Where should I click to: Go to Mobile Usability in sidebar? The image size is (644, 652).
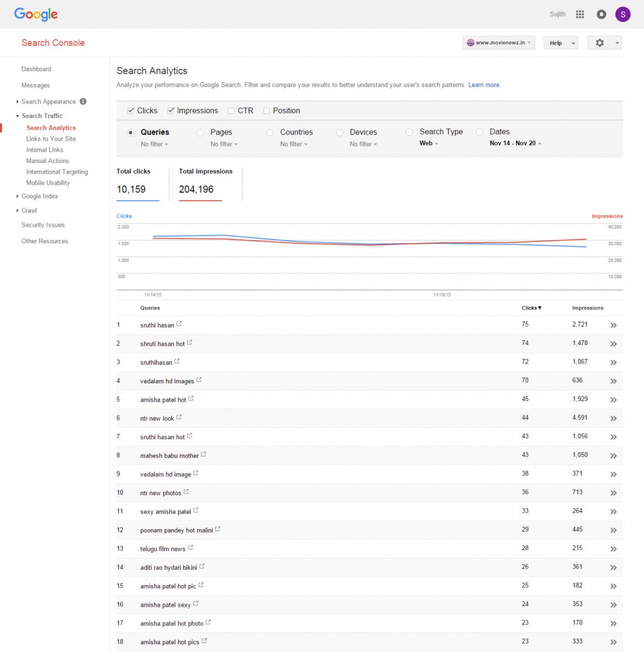(x=48, y=183)
